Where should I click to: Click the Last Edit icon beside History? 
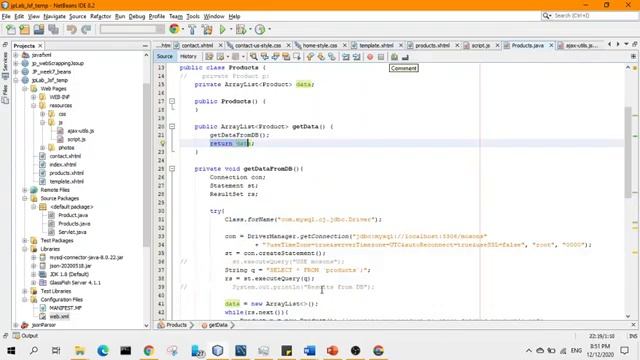(x=209, y=57)
